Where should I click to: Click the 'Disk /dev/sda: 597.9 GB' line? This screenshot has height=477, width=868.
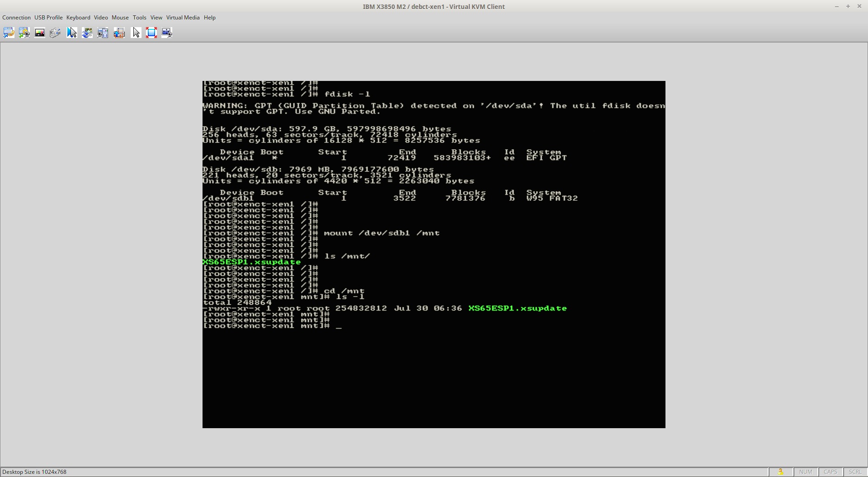point(327,129)
